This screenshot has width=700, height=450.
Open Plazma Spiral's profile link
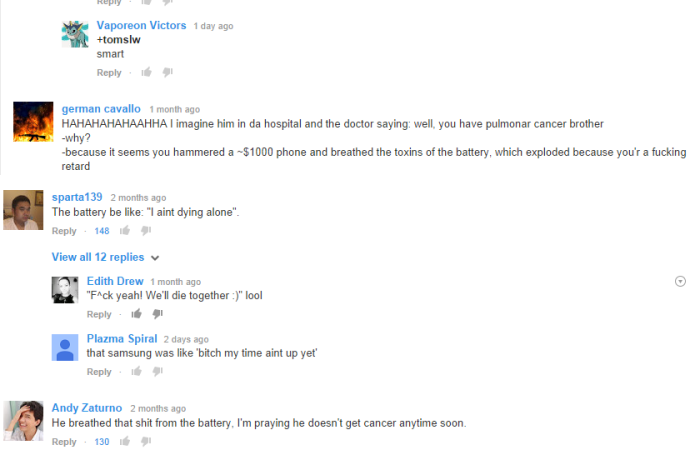(x=122, y=339)
